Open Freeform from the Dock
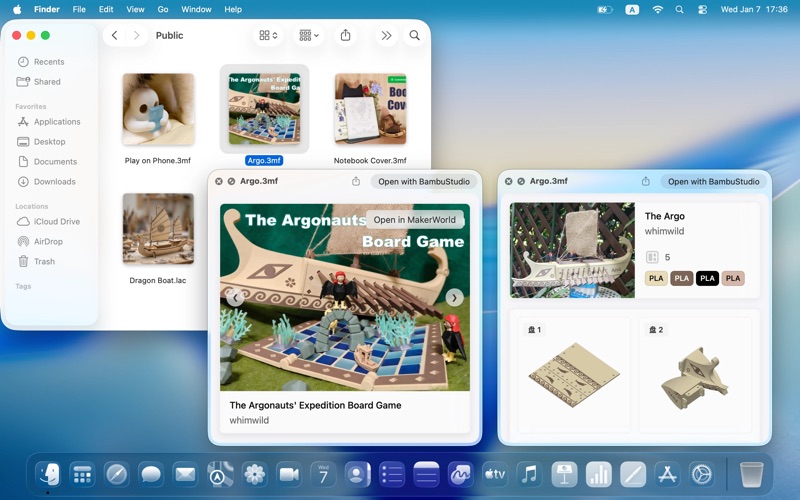Screen dimensions: 800x500 [x=460, y=474]
